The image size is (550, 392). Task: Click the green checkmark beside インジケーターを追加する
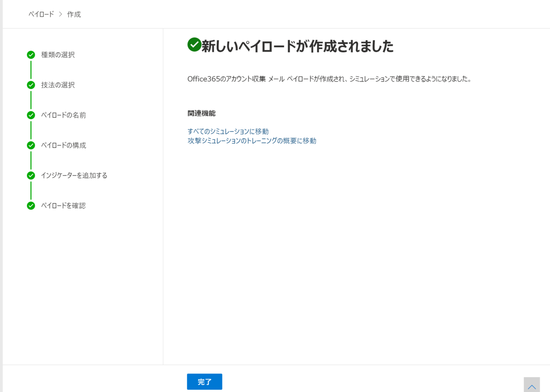[x=31, y=175]
